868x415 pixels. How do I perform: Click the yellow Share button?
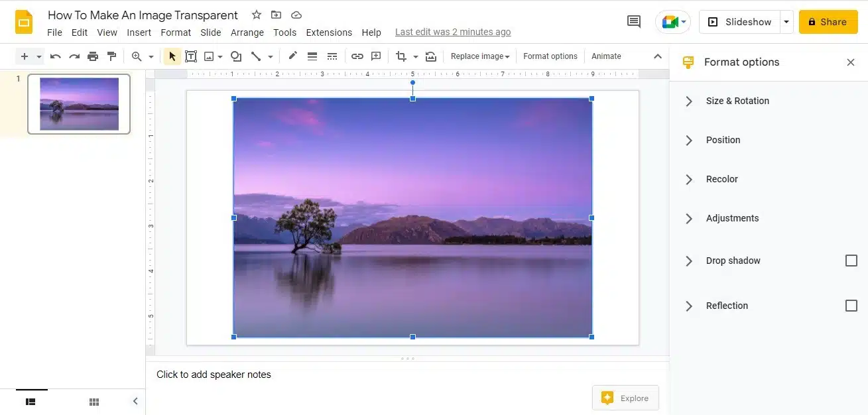tap(828, 22)
